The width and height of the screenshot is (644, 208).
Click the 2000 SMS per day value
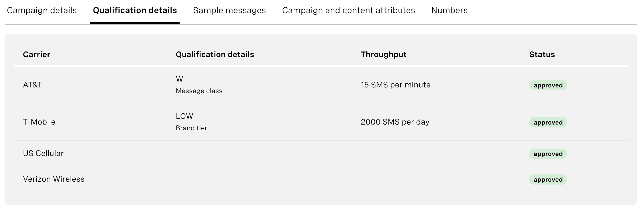pyautogui.click(x=395, y=122)
